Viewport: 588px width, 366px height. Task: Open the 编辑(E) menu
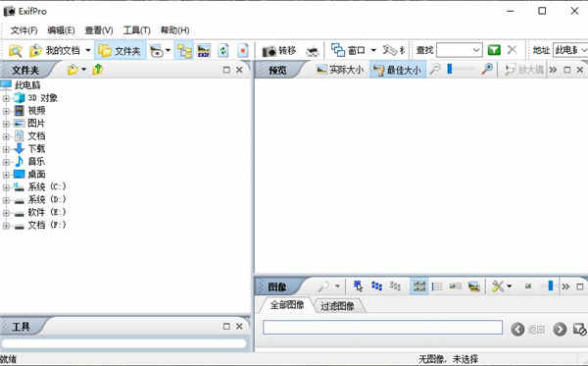[61, 30]
